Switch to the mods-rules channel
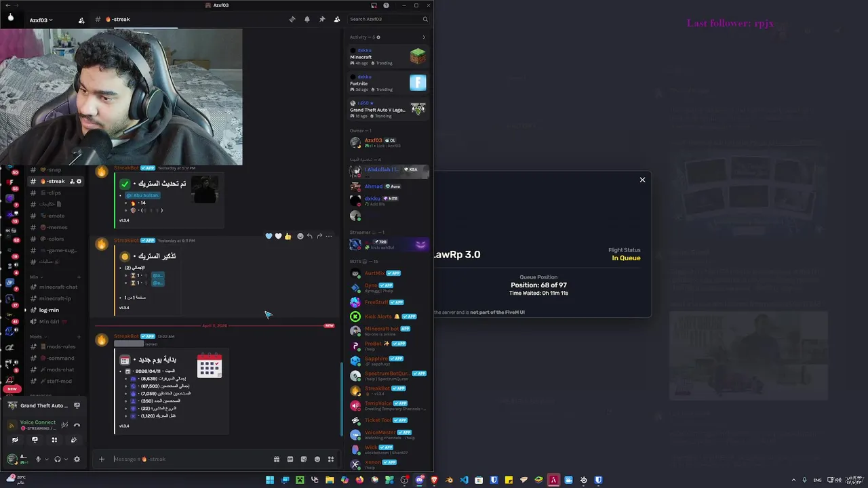 click(x=56, y=346)
